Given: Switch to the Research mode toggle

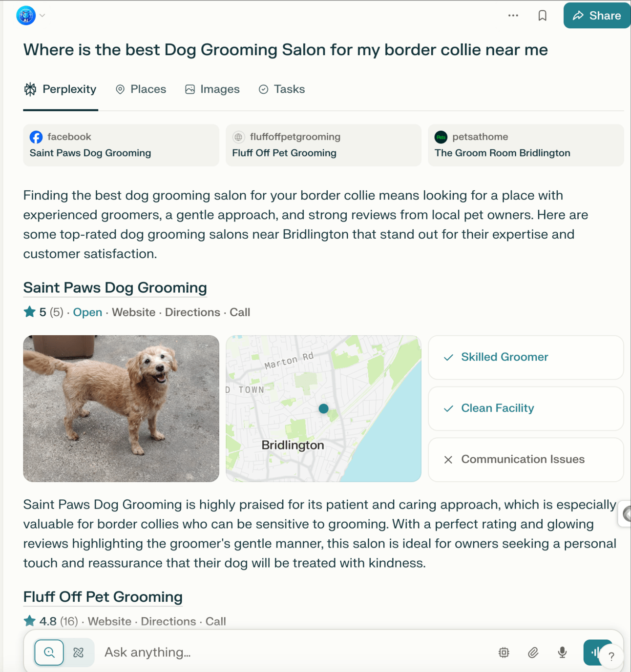Looking at the screenshot, I should tap(79, 652).
